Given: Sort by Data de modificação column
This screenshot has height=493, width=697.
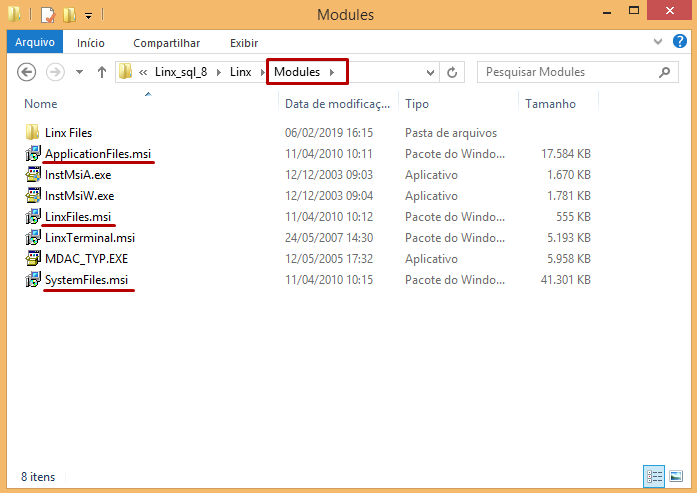Looking at the screenshot, I should coord(337,104).
